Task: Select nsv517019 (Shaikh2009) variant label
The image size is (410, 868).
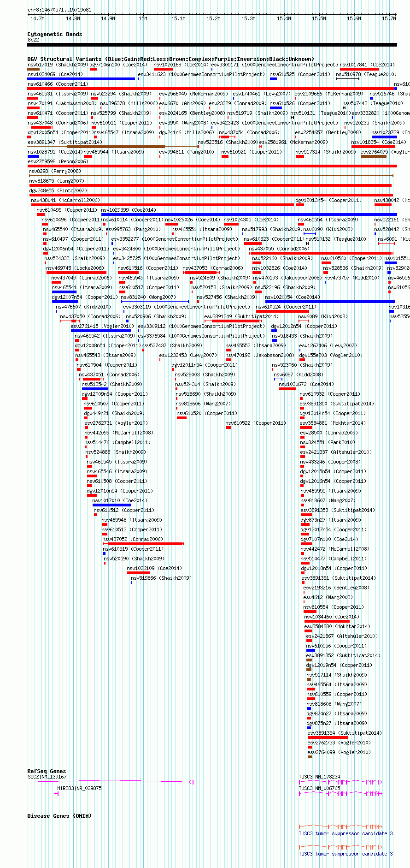Action: (x=58, y=65)
